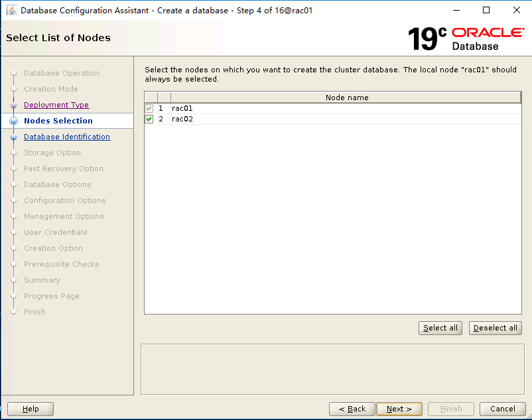
Task: Click the Deployment Type step bullet
Action: [13, 105]
